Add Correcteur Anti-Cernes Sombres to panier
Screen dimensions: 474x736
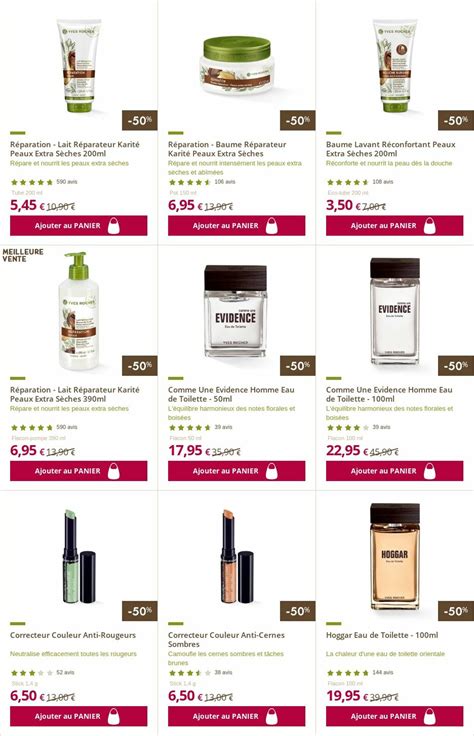tap(237, 716)
